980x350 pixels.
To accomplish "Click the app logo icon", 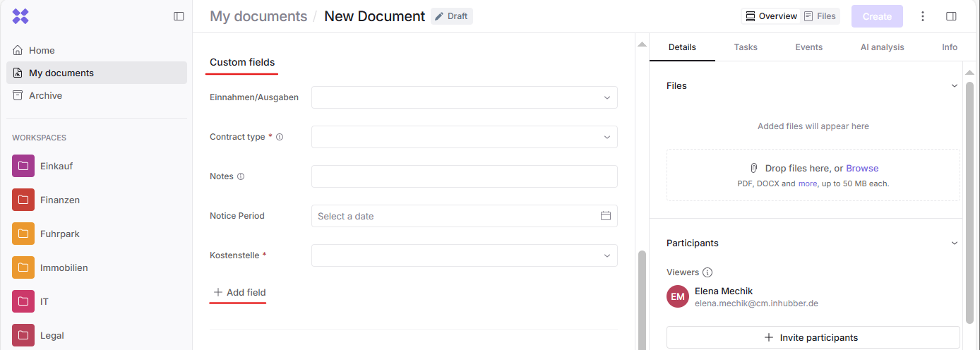I will [20, 16].
